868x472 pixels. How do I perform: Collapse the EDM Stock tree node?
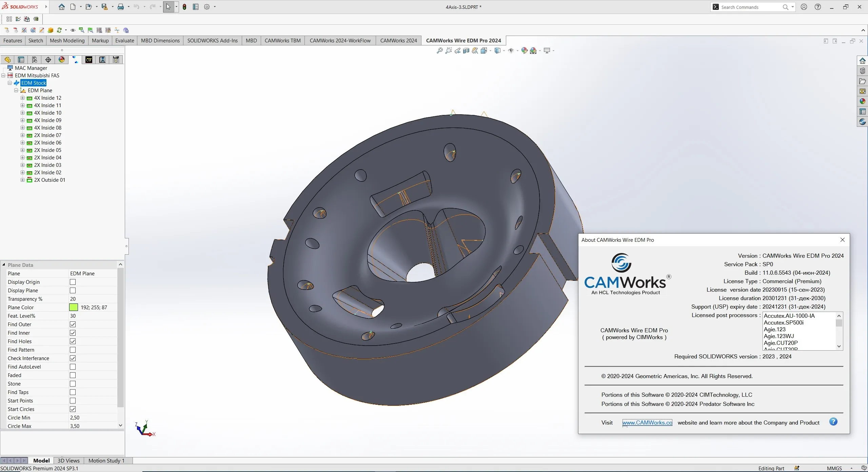coord(10,83)
